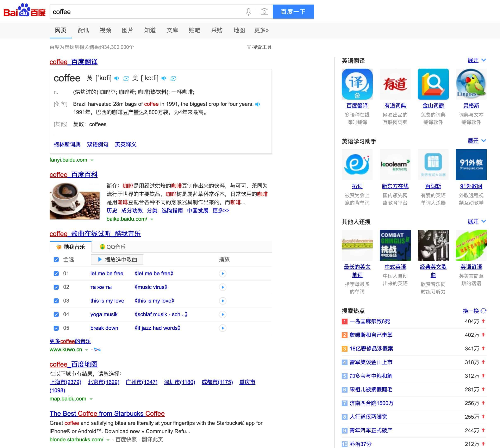Open 最长的英文单词 thumbnail

[x=357, y=245]
